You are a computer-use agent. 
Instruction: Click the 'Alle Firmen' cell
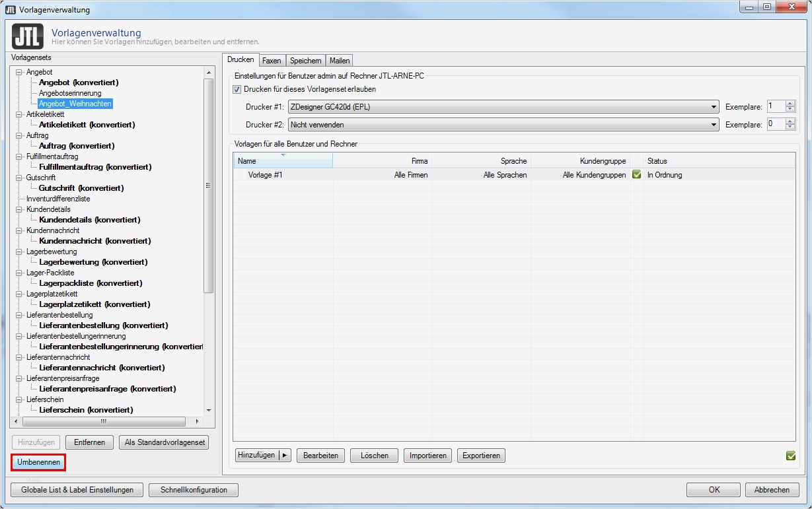(x=411, y=175)
